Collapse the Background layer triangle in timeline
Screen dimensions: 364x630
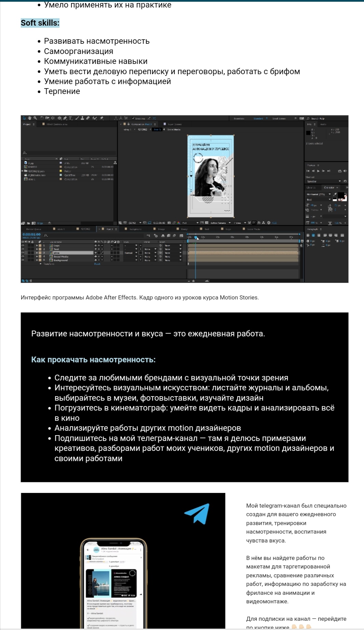click(x=37, y=260)
